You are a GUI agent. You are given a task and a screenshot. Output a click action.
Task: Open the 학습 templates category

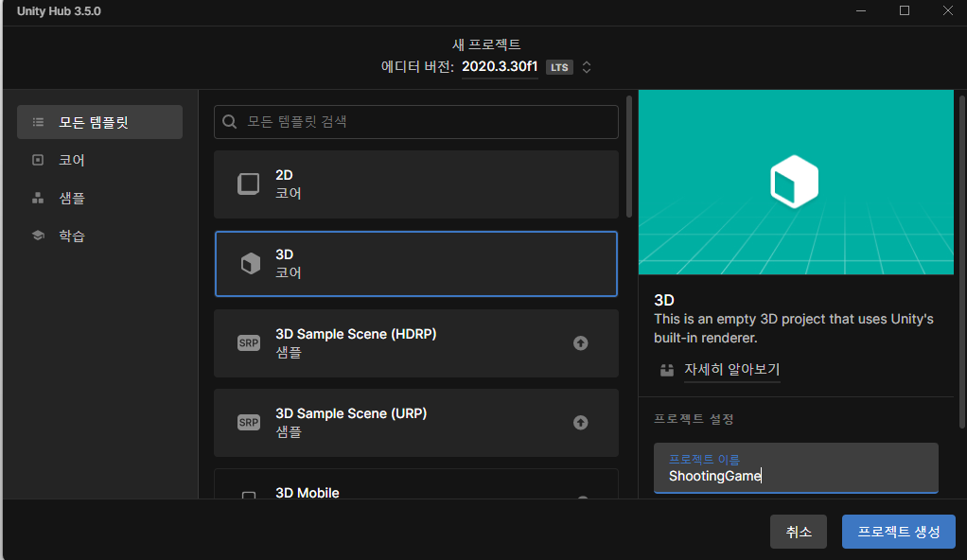pyautogui.click(x=100, y=236)
